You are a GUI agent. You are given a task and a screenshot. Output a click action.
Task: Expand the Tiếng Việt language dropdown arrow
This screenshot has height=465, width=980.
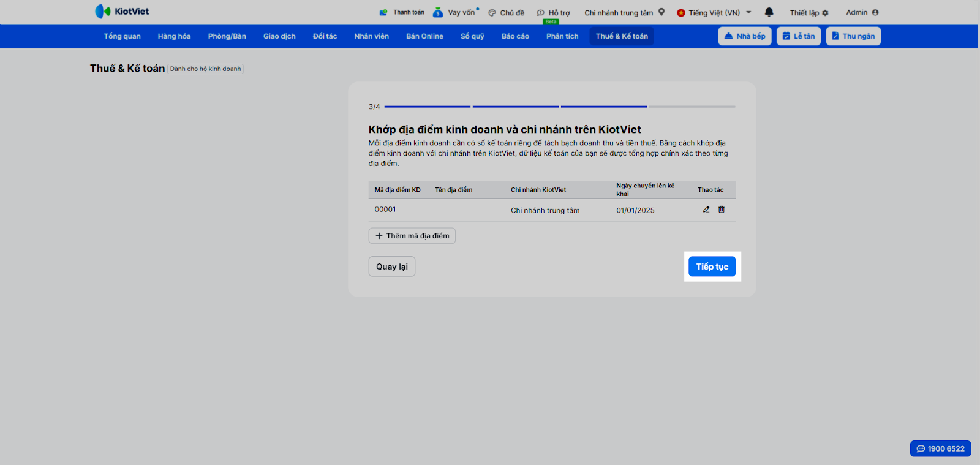tap(748, 12)
